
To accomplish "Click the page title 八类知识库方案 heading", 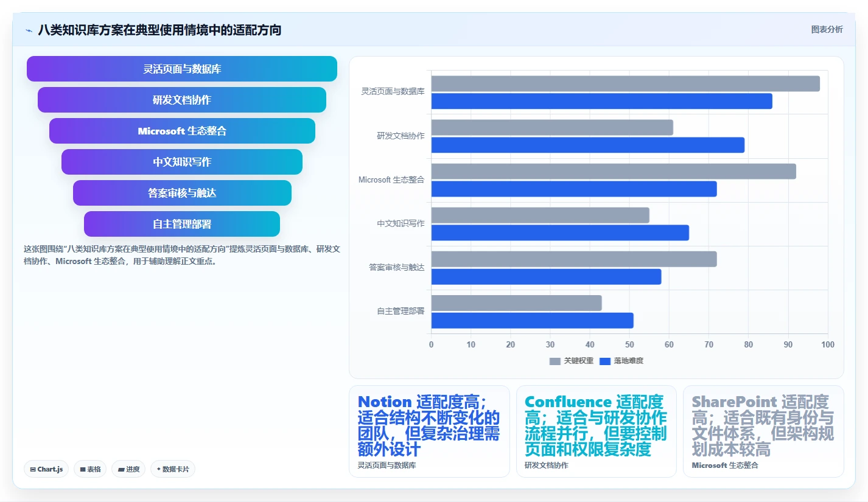I will point(159,30).
